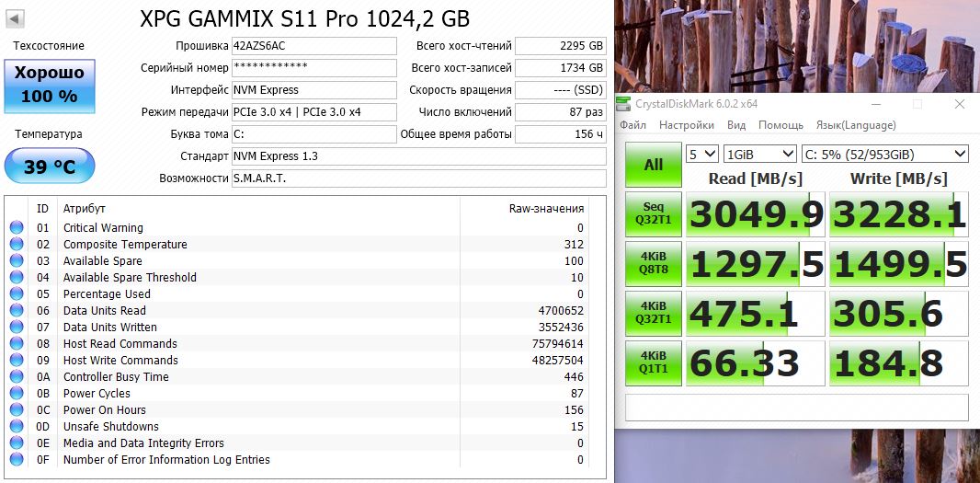The width and height of the screenshot is (980, 483).
Task: Click the previous disk arrow button
Action: pos(15,18)
